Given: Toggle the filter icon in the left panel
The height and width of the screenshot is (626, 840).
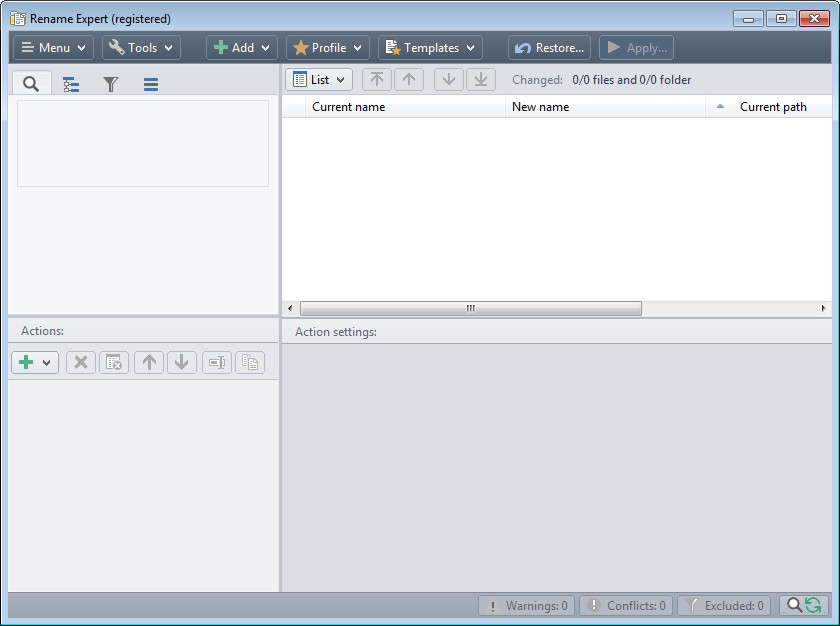Looking at the screenshot, I should coord(110,83).
